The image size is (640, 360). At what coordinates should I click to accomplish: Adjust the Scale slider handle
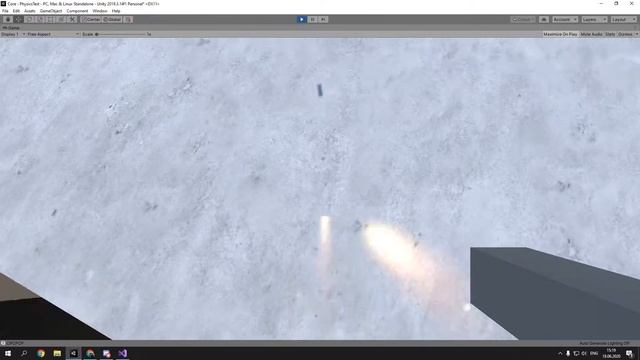coord(97,34)
